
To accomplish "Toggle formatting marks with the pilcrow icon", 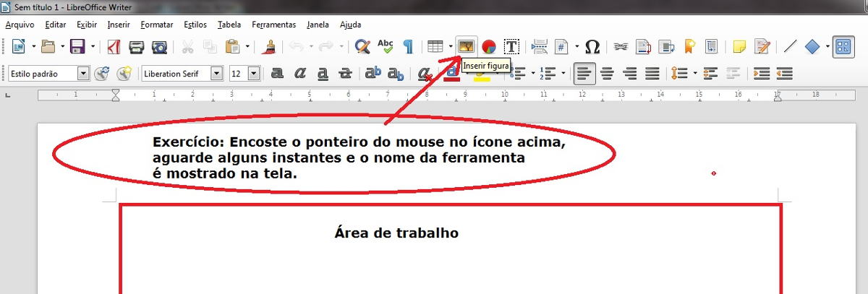I will coord(408,47).
